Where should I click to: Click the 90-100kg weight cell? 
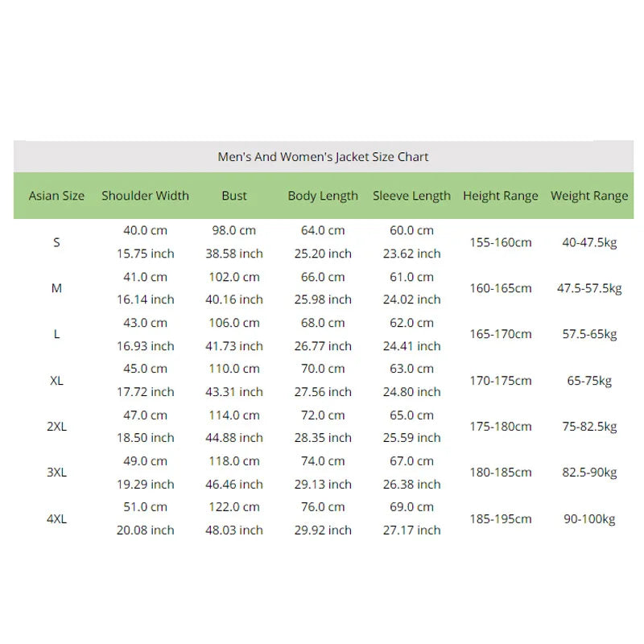[589, 519]
